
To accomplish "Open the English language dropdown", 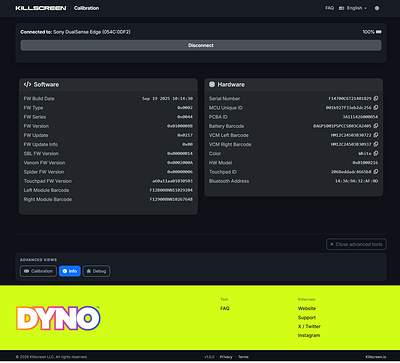I will click(353, 8).
